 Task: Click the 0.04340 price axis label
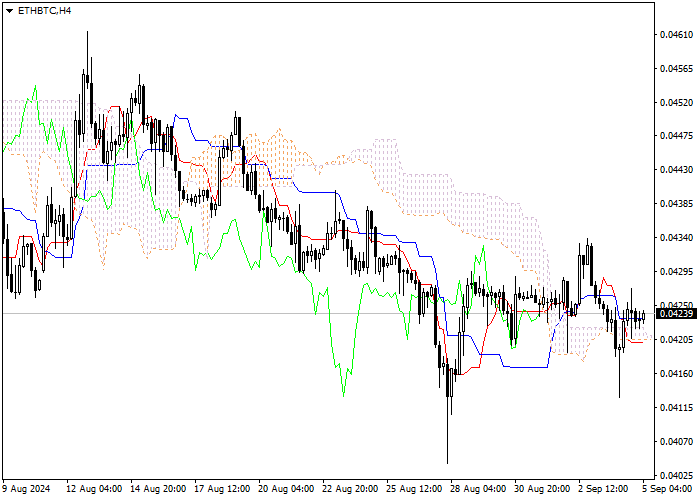tap(677, 238)
